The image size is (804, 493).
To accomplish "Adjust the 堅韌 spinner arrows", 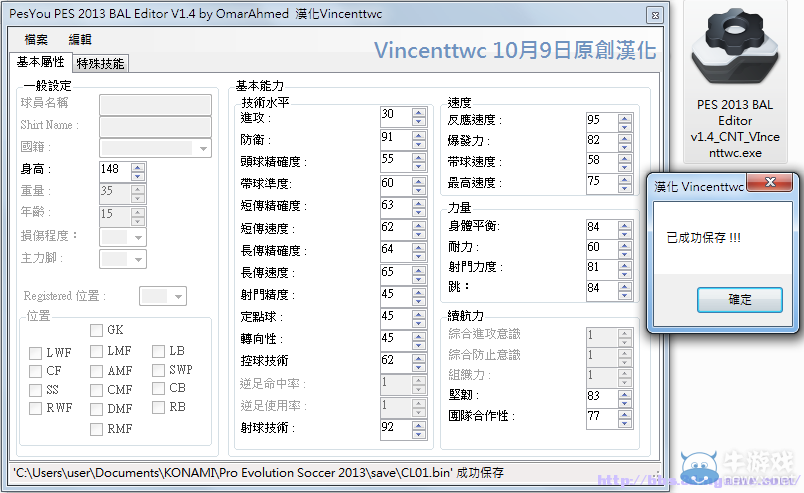I will [x=625, y=399].
